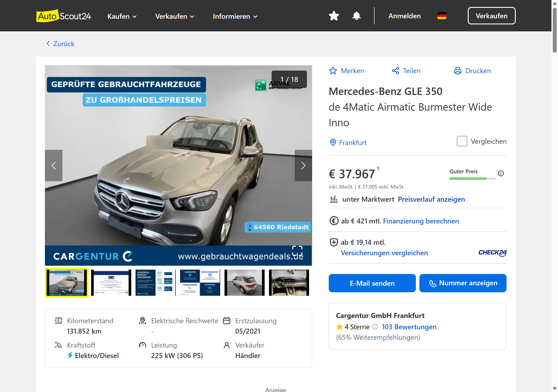Show previous gallery image arrow
This screenshot has width=558, height=392.
[54, 165]
